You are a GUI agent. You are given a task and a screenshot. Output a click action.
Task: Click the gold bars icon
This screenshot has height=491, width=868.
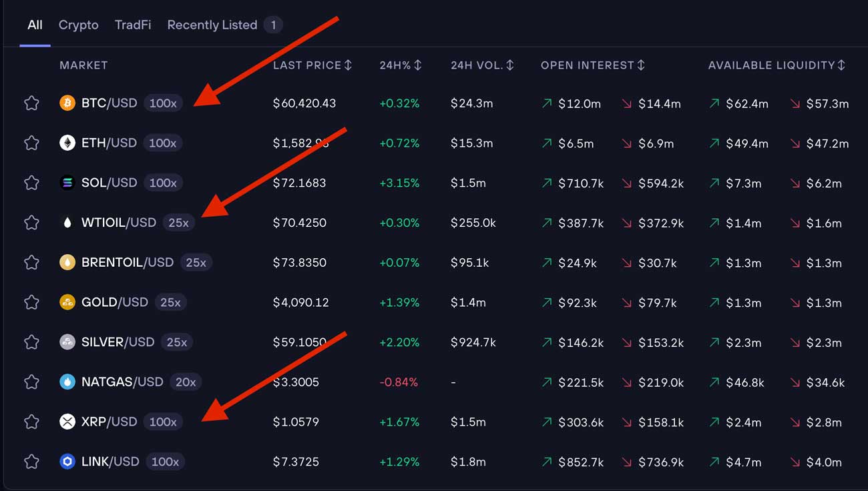67,302
